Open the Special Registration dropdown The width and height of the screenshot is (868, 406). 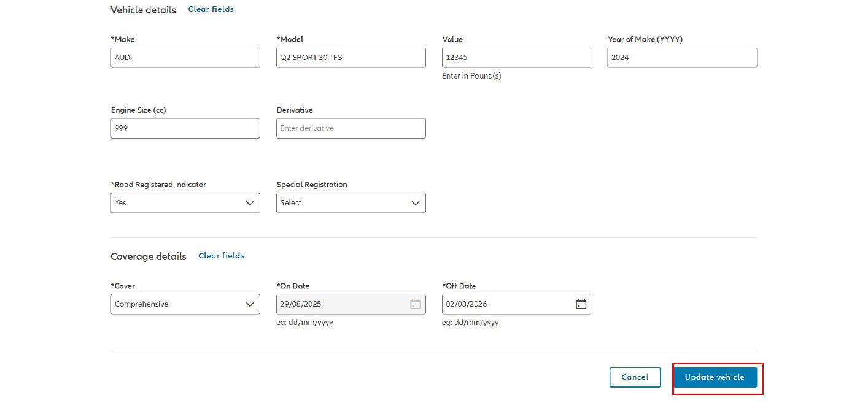click(x=351, y=203)
